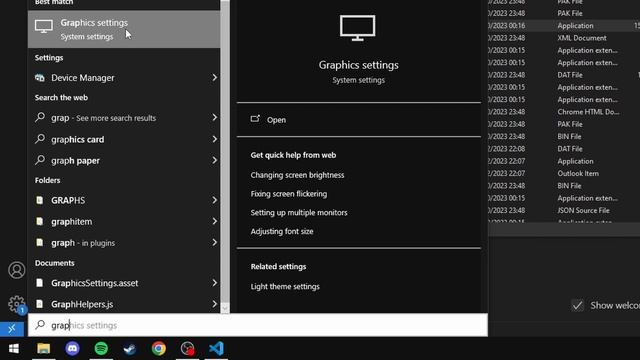Screen dimensions: 640x360
Task: Click the Windows Start button
Action: tap(14, 348)
